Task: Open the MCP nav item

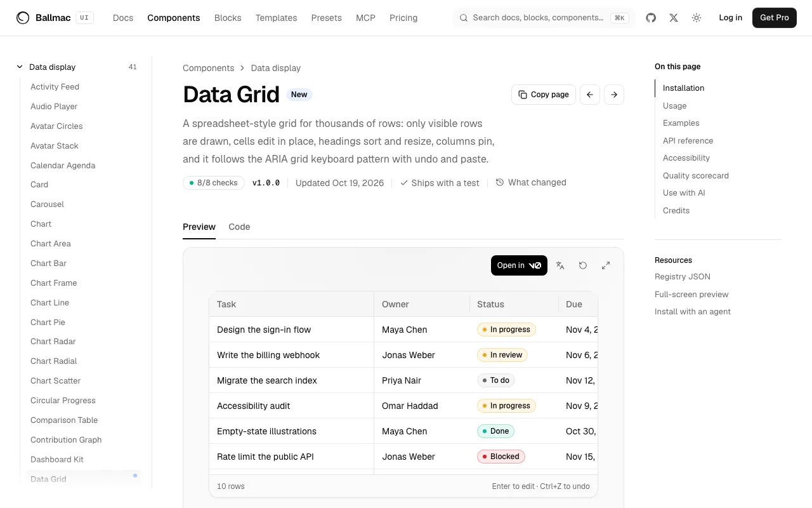Action: 365,18
